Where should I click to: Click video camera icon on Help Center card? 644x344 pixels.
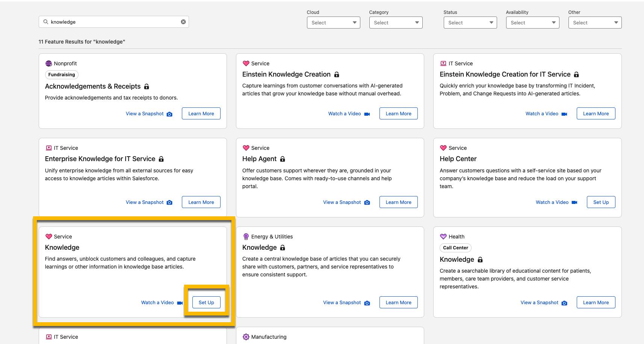pyautogui.click(x=574, y=202)
